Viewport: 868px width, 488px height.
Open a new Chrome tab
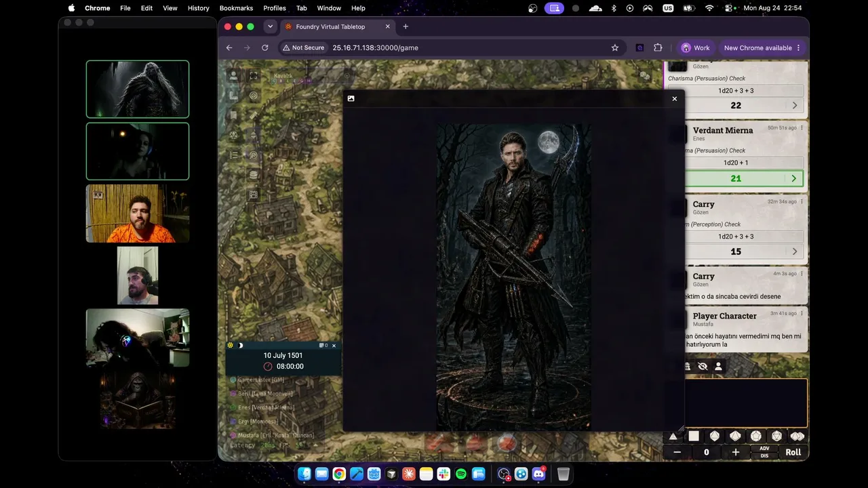coord(406,26)
